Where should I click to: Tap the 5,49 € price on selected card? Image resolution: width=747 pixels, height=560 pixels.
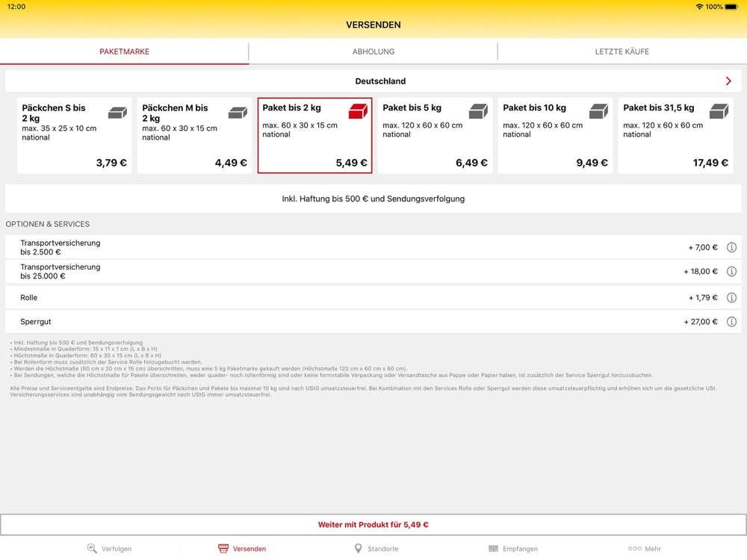[352, 163]
